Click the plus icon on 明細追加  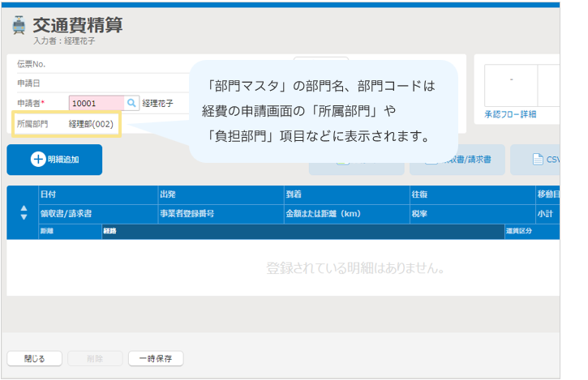click(37, 160)
